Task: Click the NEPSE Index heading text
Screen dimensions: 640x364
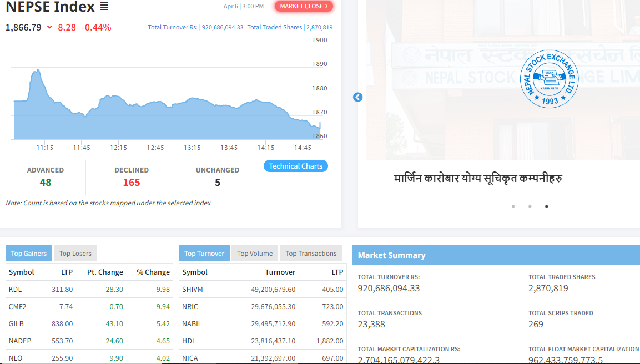Action: pyautogui.click(x=50, y=7)
